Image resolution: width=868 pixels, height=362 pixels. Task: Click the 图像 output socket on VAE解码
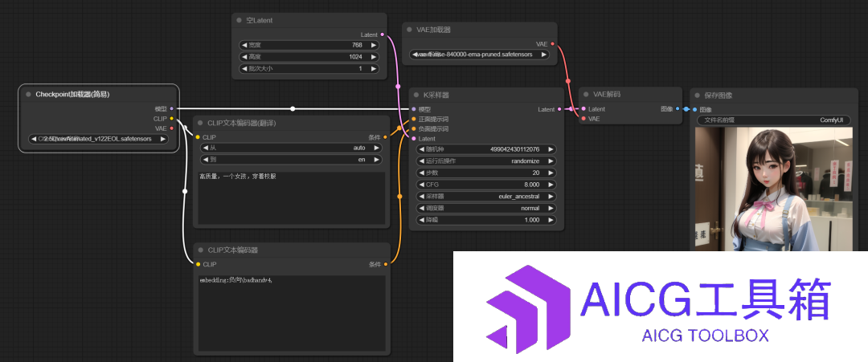[678, 109]
